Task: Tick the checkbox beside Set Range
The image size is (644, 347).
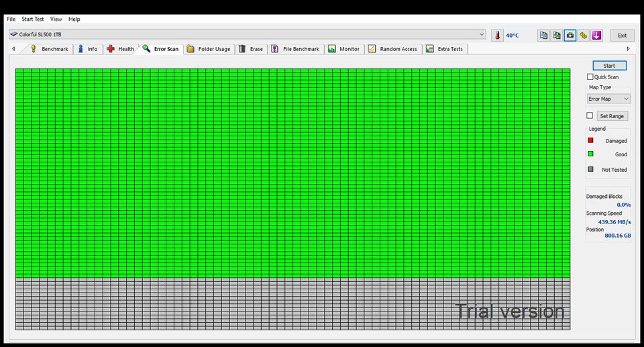Action: click(590, 115)
